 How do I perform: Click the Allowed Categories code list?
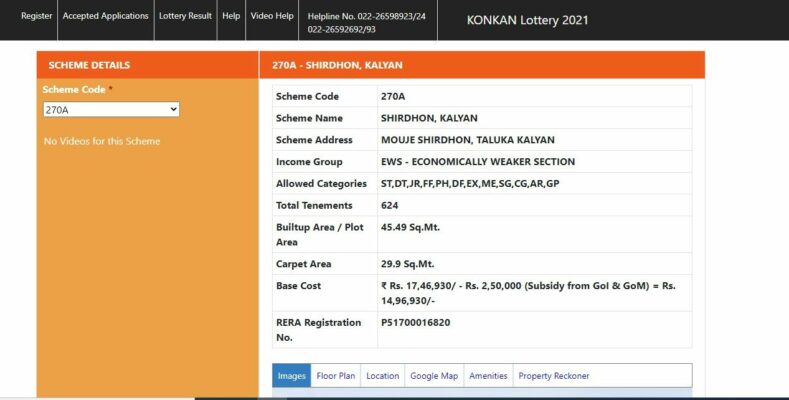point(469,184)
